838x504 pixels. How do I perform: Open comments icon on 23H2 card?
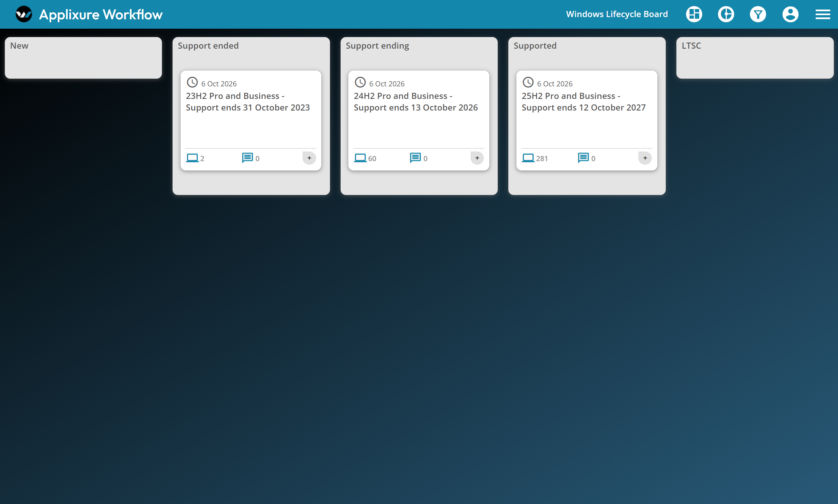(247, 158)
